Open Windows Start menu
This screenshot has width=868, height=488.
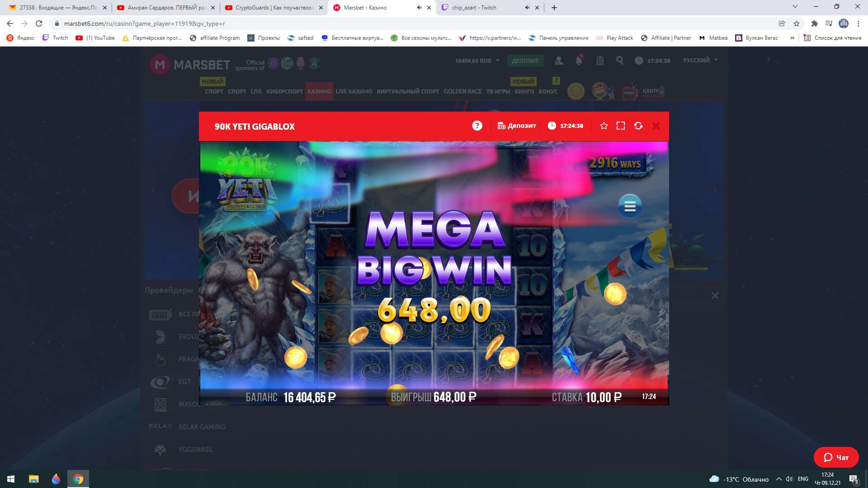[x=11, y=479]
